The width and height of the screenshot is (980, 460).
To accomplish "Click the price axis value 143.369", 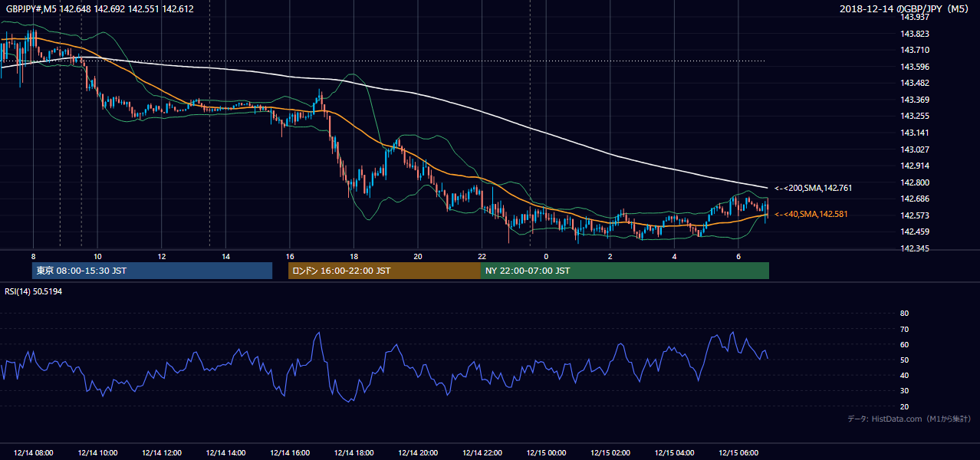I will (x=914, y=100).
